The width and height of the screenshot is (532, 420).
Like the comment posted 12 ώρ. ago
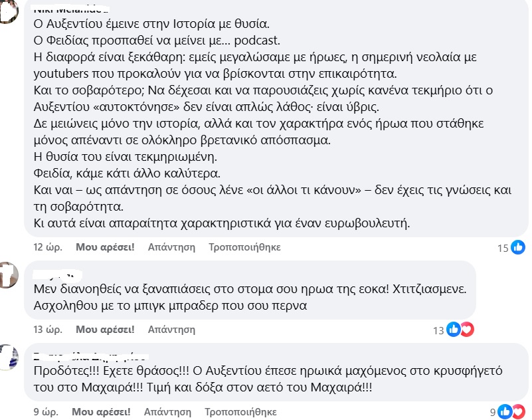point(105,247)
